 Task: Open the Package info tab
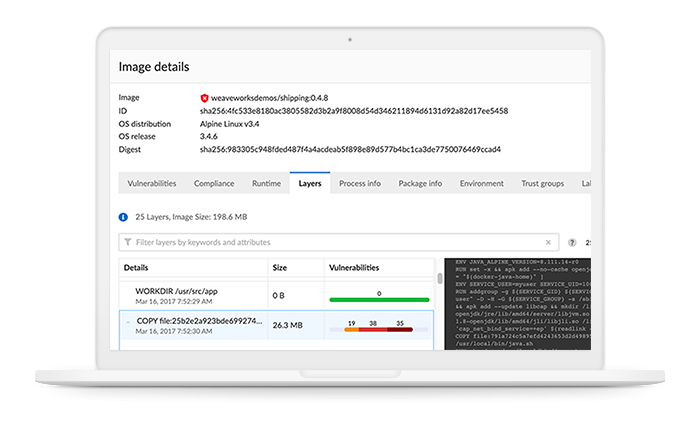pyautogui.click(x=419, y=184)
